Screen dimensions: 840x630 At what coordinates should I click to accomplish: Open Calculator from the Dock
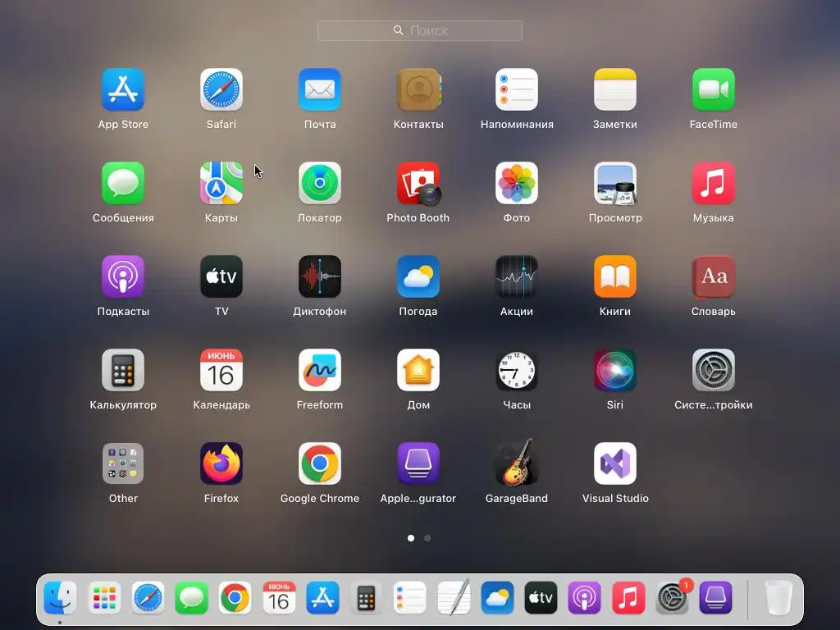(366, 597)
